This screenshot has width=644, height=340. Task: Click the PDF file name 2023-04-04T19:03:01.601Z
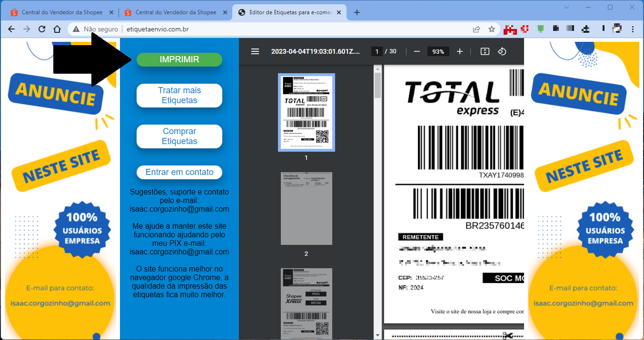pos(316,51)
